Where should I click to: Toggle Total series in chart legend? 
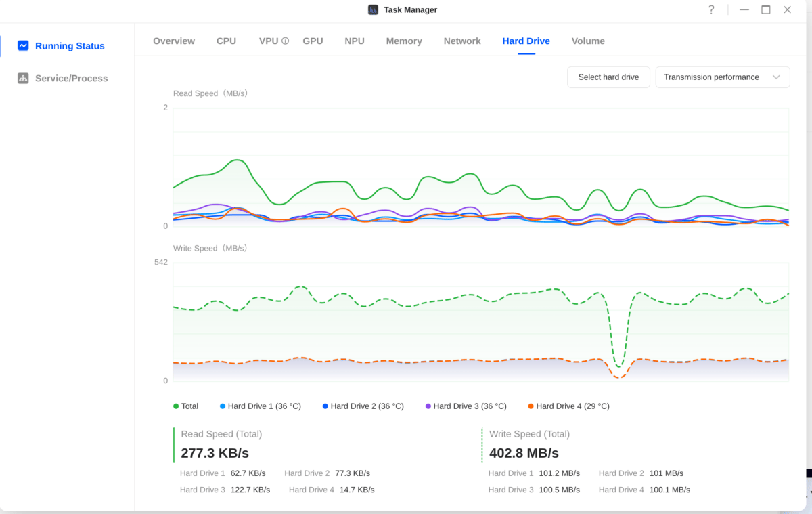186,406
